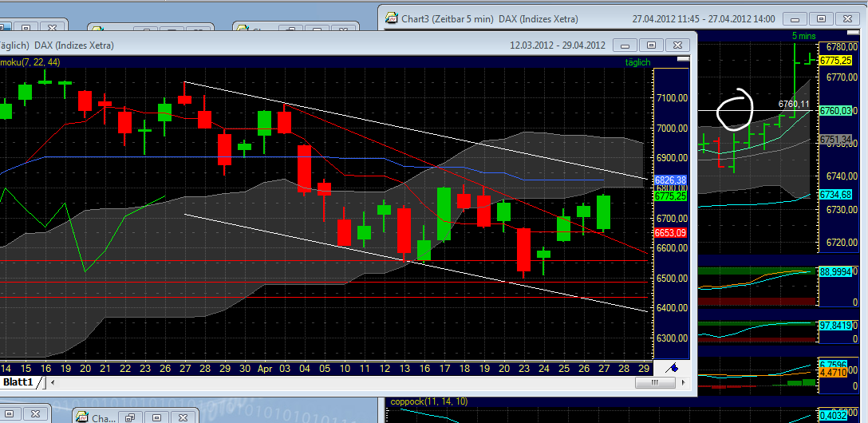
Task: Click the green 6775,25 price tag on the daily chart
Action: (670, 196)
